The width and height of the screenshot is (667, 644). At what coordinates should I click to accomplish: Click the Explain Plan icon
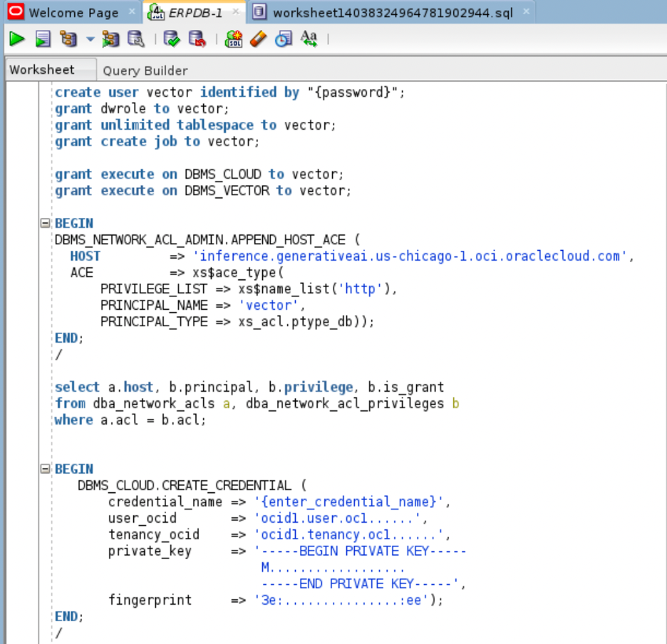click(68, 39)
